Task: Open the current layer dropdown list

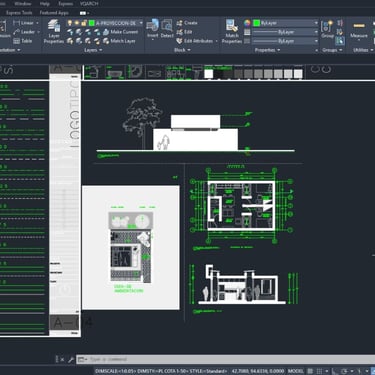Action: tap(141, 23)
